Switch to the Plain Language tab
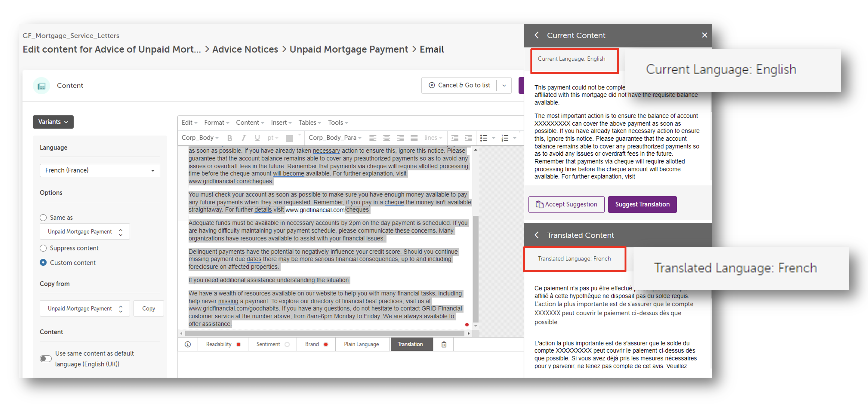 (361, 344)
